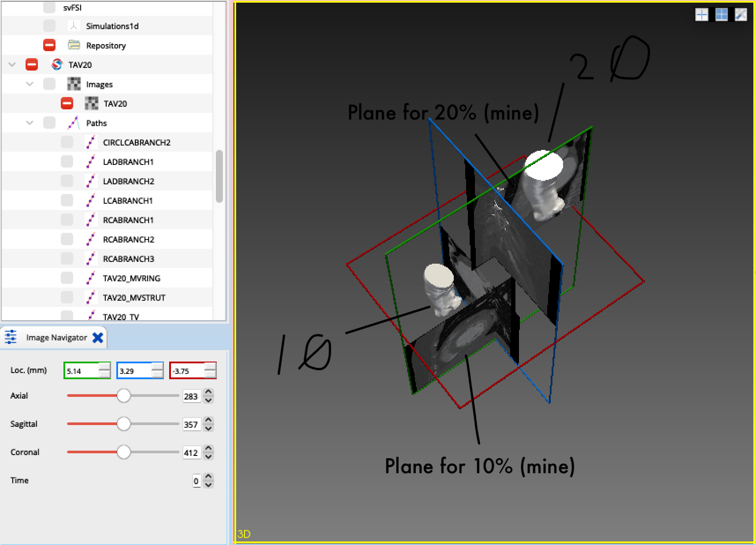Click the Repository folder icon
Image resolution: width=756 pixels, height=545 pixels.
[74, 45]
